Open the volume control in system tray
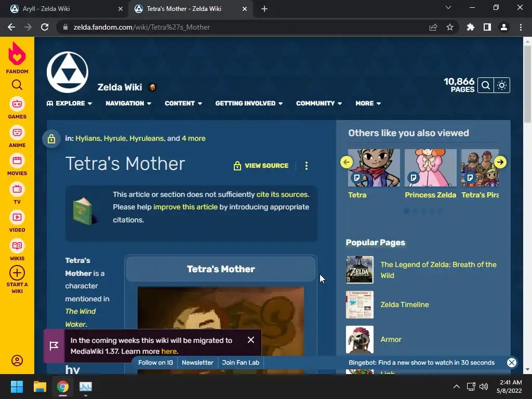Screen dimensions: 532x399 (484, 387)
